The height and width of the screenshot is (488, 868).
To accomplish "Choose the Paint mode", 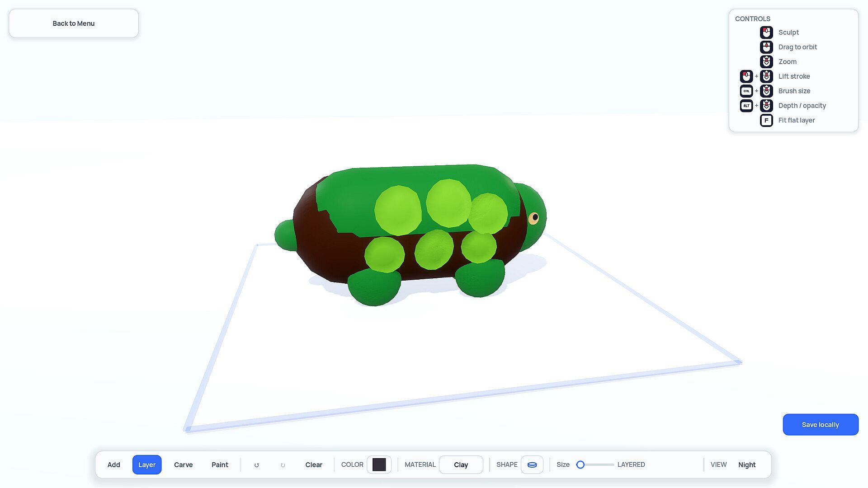I will tap(220, 465).
